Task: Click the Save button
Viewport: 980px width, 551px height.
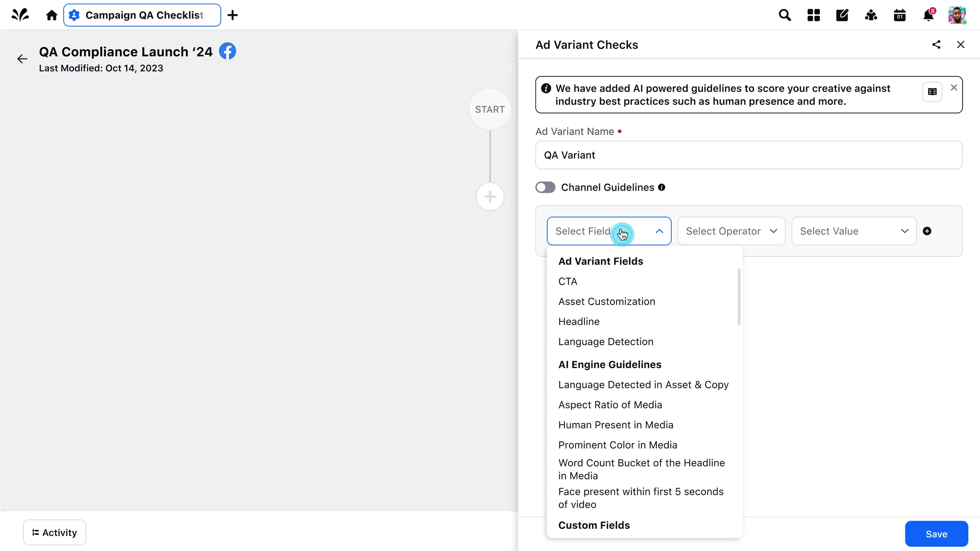Action: (x=936, y=534)
